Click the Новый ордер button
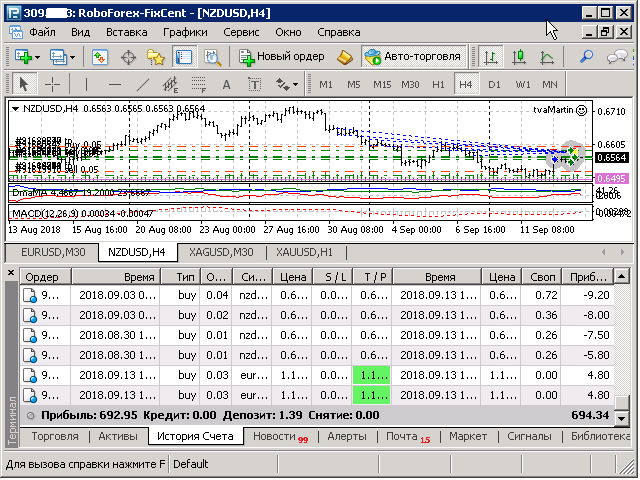The width and height of the screenshot is (640, 480). [x=282, y=56]
